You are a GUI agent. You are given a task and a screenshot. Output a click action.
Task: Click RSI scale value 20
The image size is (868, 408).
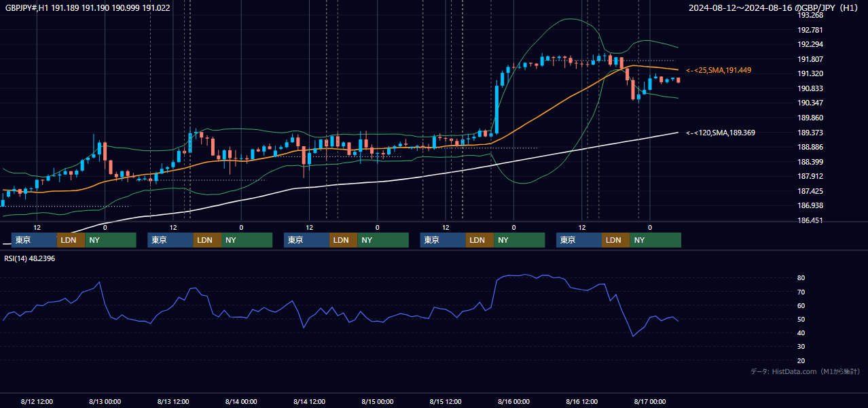(801, 360)
